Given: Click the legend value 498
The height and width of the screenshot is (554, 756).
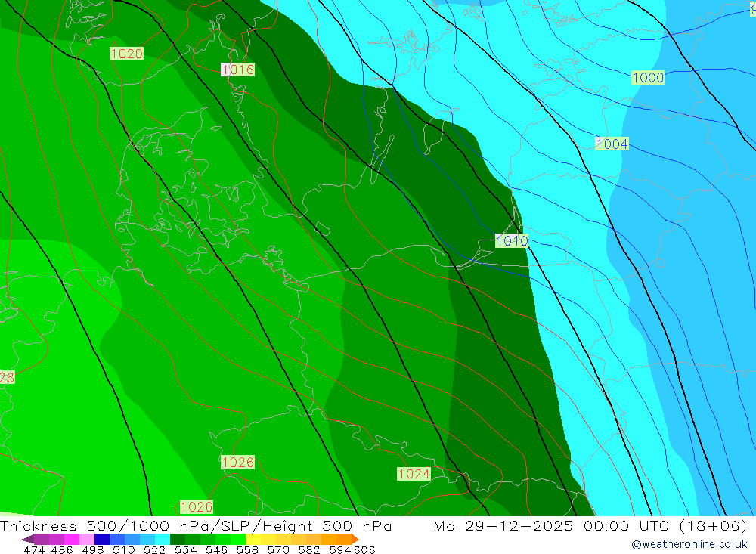Looking at the screenshot, I should coord(92,549).
